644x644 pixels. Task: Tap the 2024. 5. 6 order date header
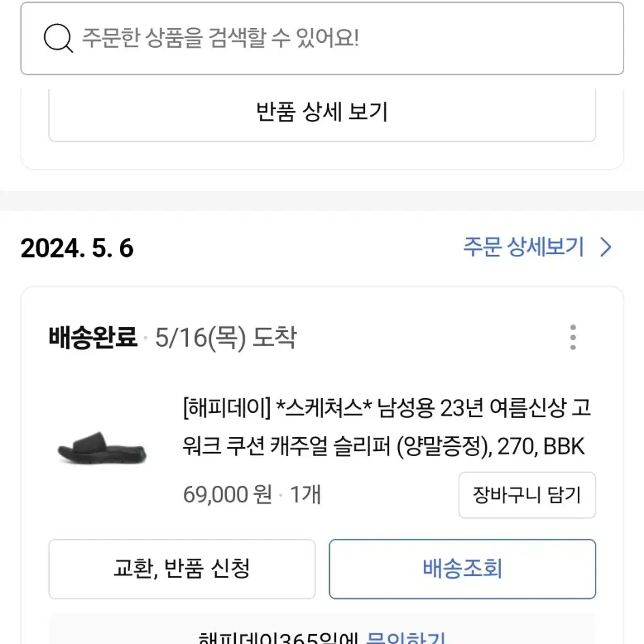[x=77, y=248]
